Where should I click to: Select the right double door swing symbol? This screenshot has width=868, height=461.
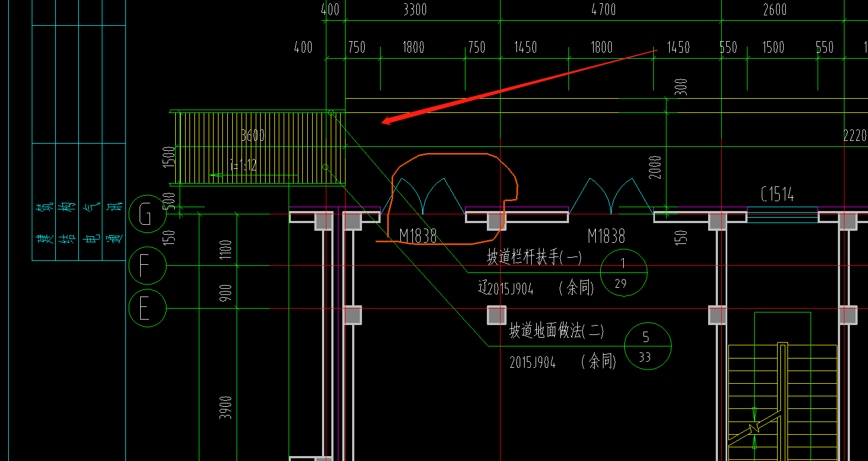611,196
